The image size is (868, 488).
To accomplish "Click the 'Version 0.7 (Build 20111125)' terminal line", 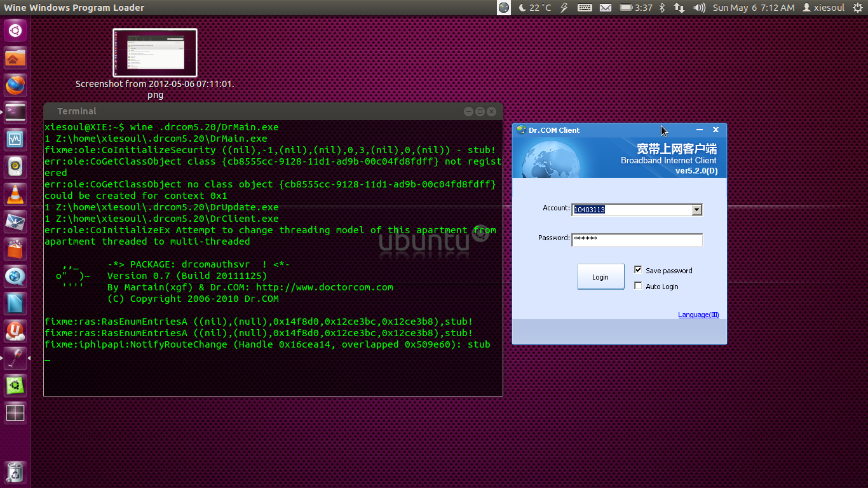I will click(x=187, y=276).
